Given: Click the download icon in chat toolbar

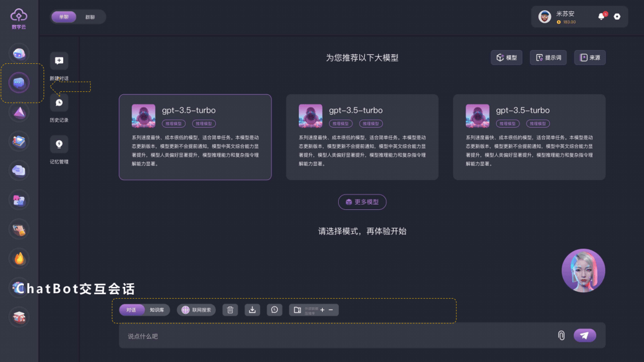Looking at the screenshot, I should coord(252,310).
